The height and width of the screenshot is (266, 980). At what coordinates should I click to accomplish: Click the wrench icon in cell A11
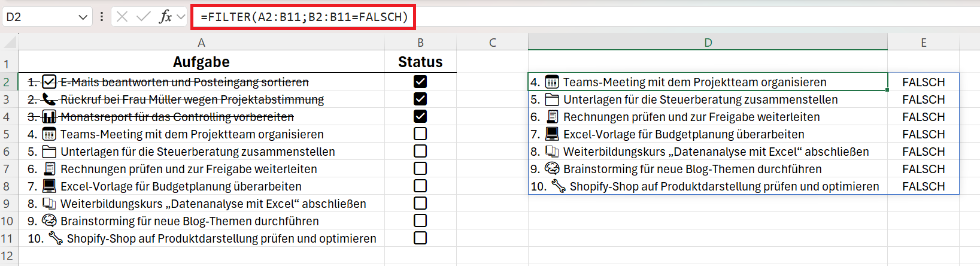pyautogui.click(x=56, y=238)
